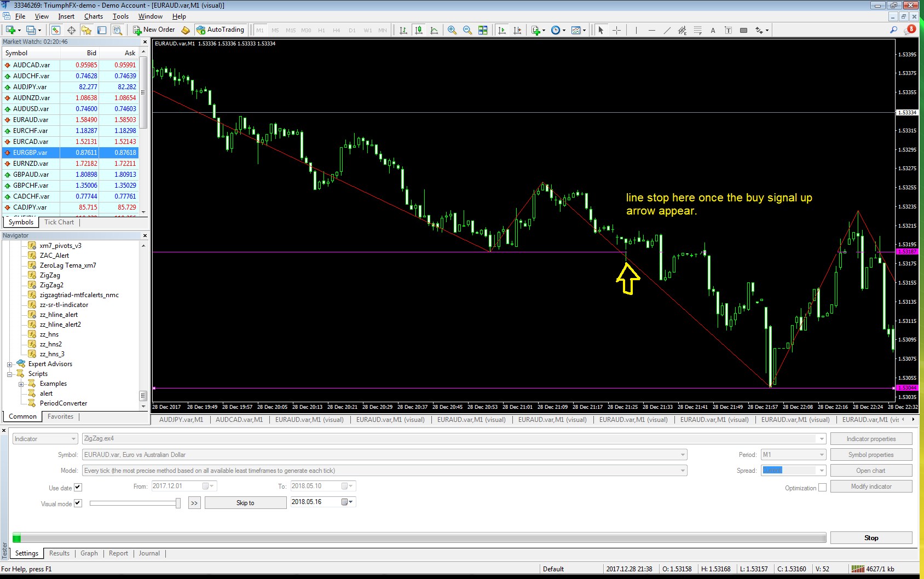Screen dimensions: 924x579
Task: Toggle the Visual mode checkbox
Action: (x=78, y=503)
